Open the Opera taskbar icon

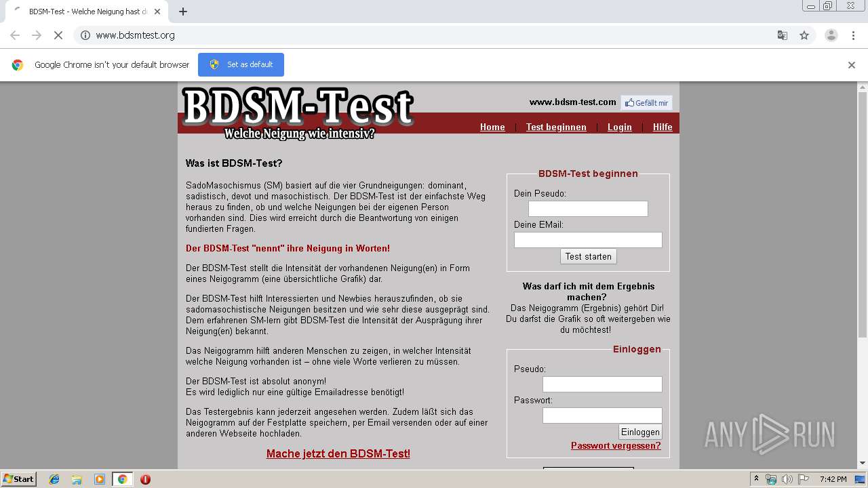145,479
